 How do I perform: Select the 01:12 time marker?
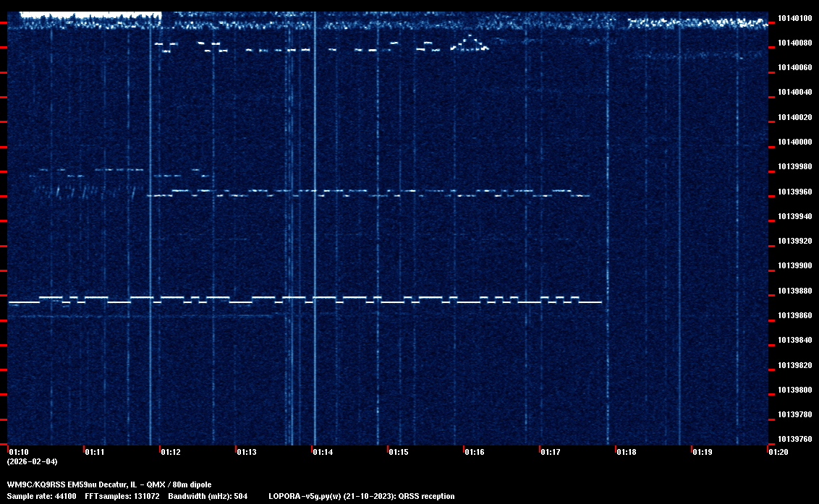pyautogui.click(x=171, y=452)
